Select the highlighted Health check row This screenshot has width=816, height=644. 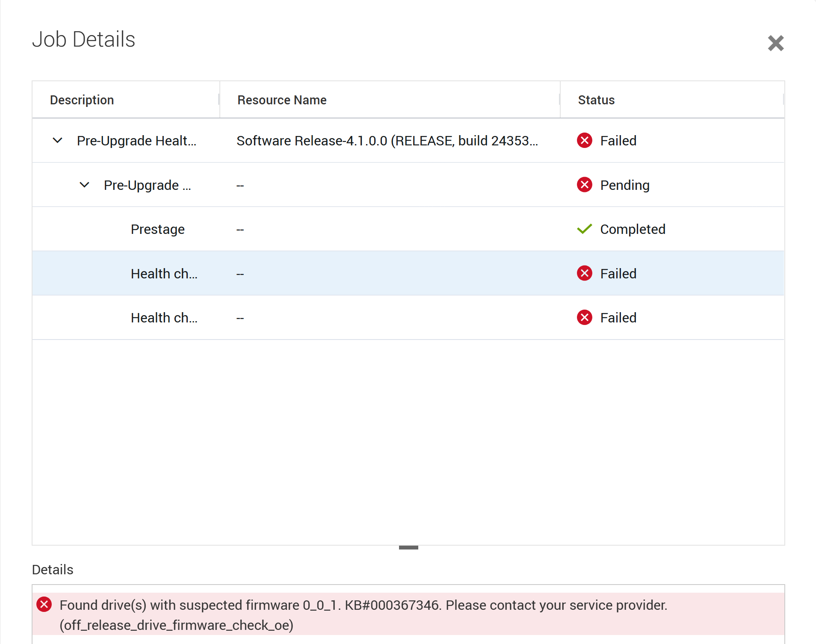click(164, 274)
